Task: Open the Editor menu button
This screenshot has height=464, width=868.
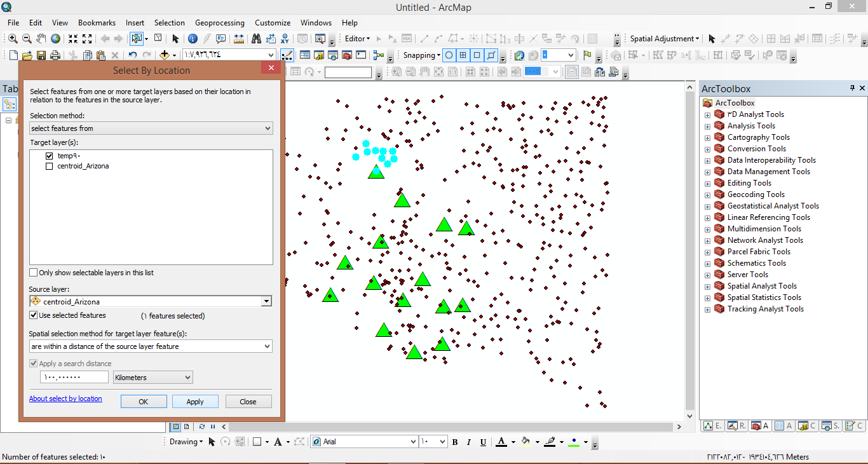Action: click(357, 39)
